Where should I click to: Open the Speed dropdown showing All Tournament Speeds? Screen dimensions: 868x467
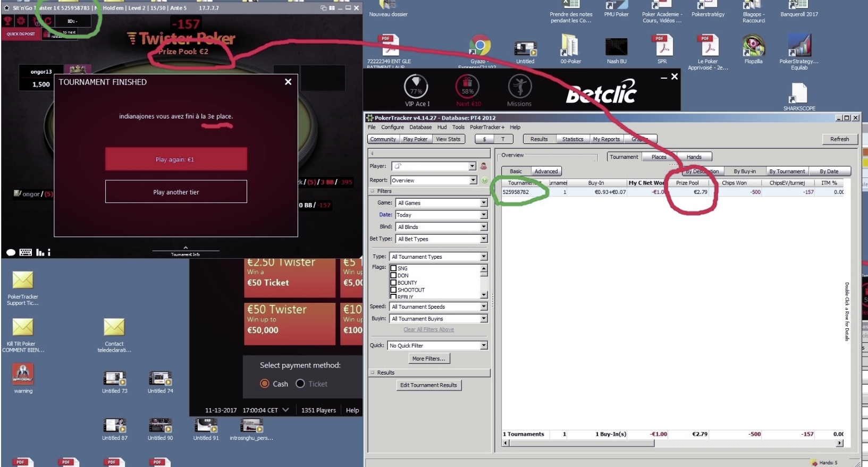484,307
